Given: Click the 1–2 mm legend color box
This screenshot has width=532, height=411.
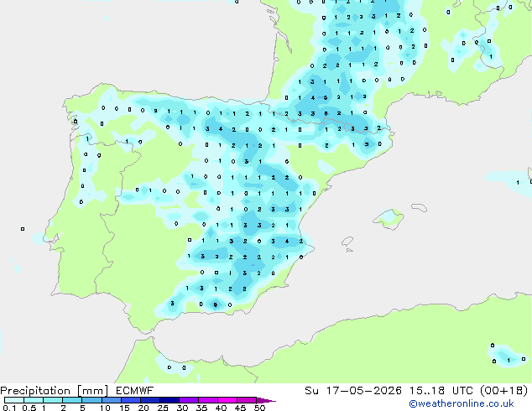Looking at the screenshot, I should click(x=53, y=400).
